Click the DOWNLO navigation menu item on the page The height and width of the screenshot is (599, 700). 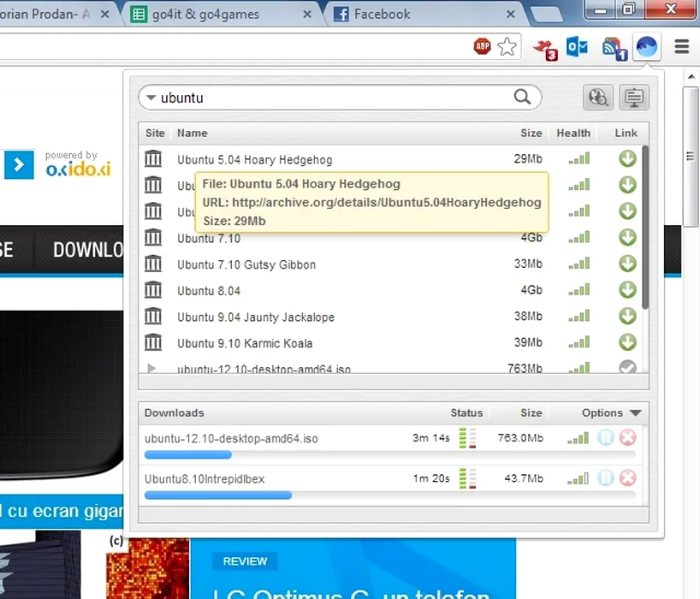88,250
